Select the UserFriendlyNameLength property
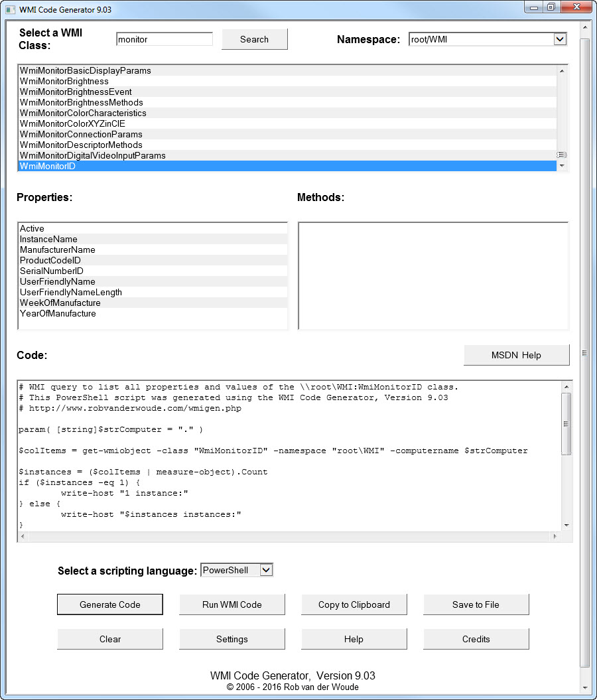597x700 pixels. coord(153,293)
